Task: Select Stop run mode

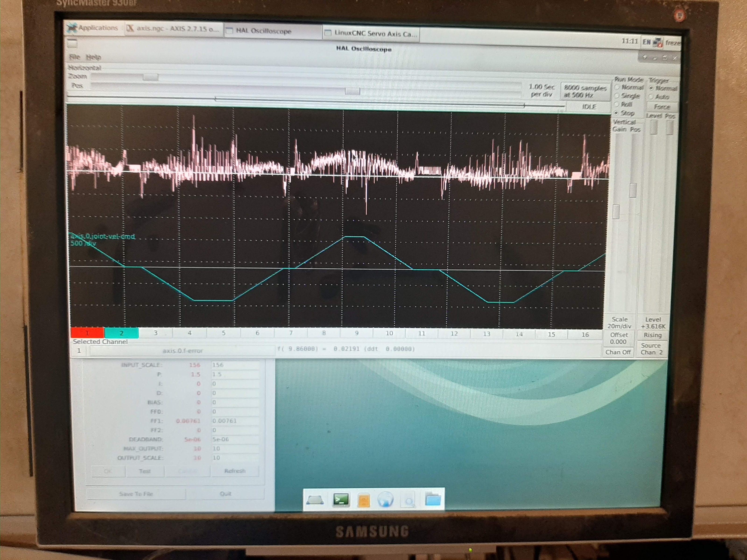Action: (x=624, y=113)
